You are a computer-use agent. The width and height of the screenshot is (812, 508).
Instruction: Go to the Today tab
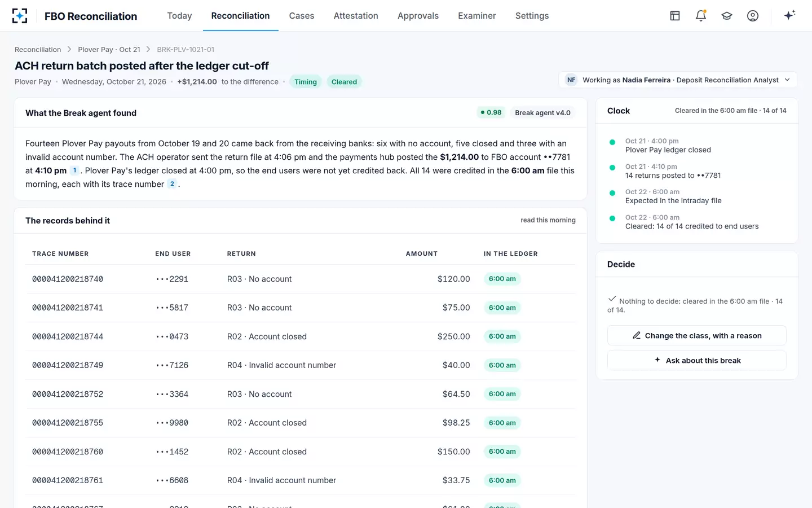point(179,16)
